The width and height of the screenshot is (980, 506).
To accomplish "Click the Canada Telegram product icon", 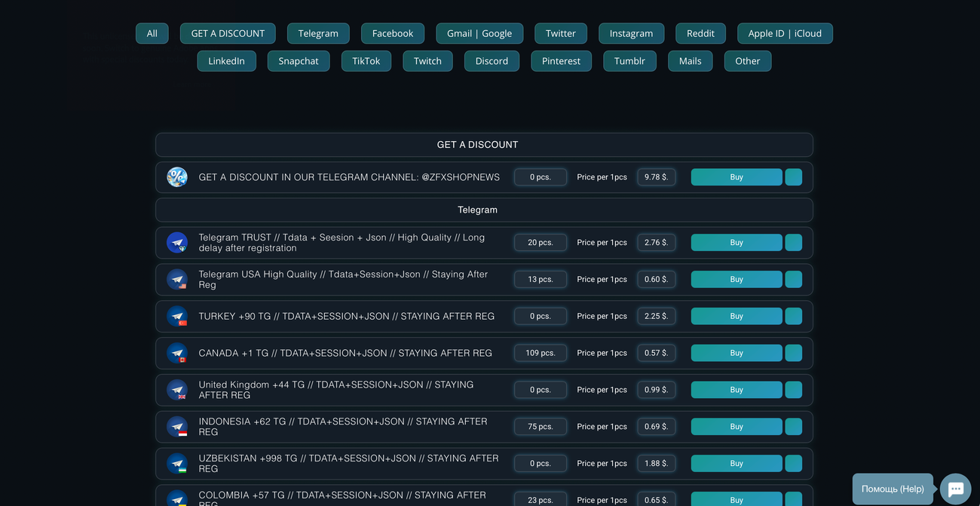I will pyautogui.click(x=177, y=353).
